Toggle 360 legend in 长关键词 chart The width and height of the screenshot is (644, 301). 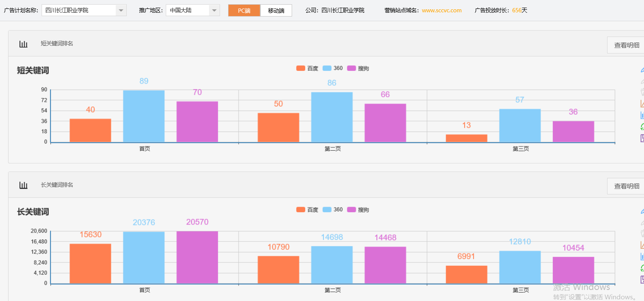point(332,210)
